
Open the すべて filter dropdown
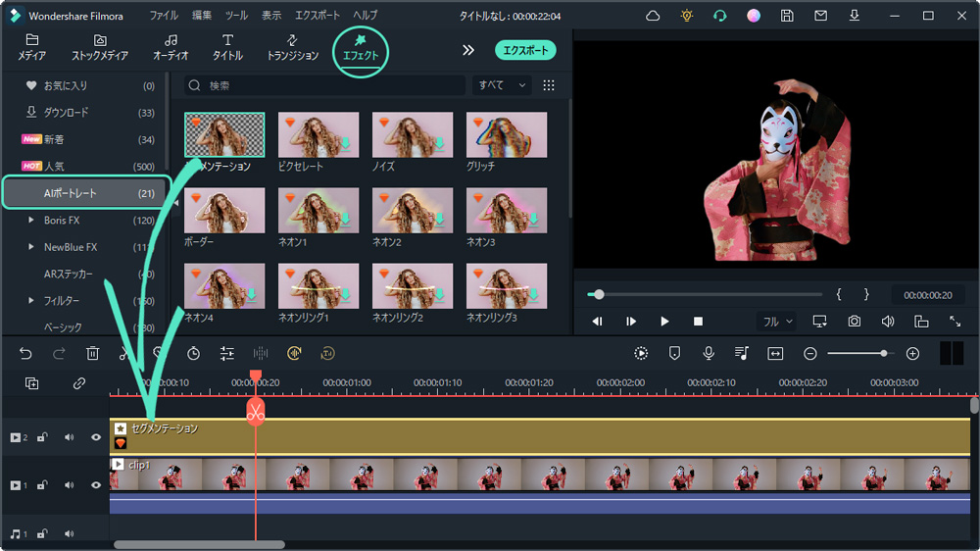pos(502,85)
